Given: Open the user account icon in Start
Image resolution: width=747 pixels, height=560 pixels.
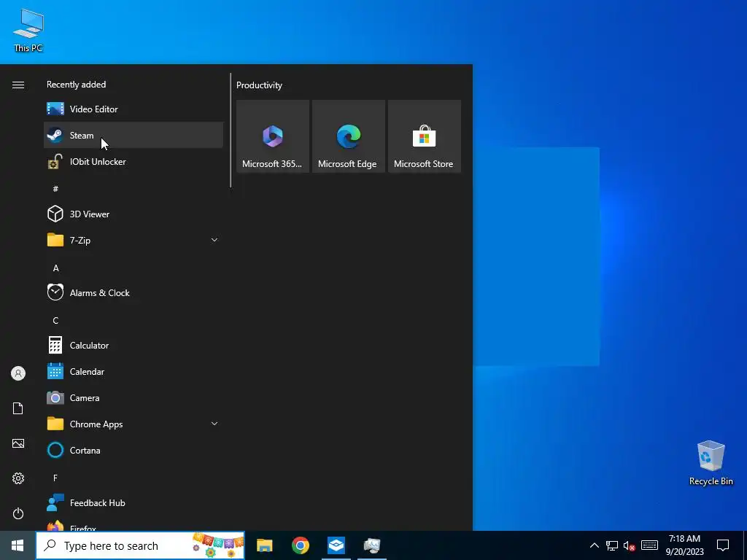Looking at the screenshot, I should (x=18, y=373).
